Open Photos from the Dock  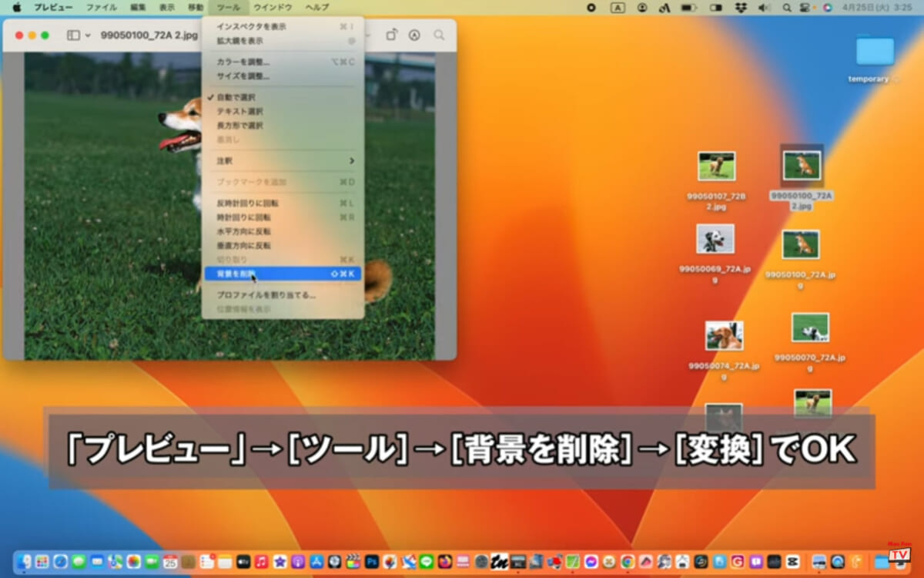(134, 562)
